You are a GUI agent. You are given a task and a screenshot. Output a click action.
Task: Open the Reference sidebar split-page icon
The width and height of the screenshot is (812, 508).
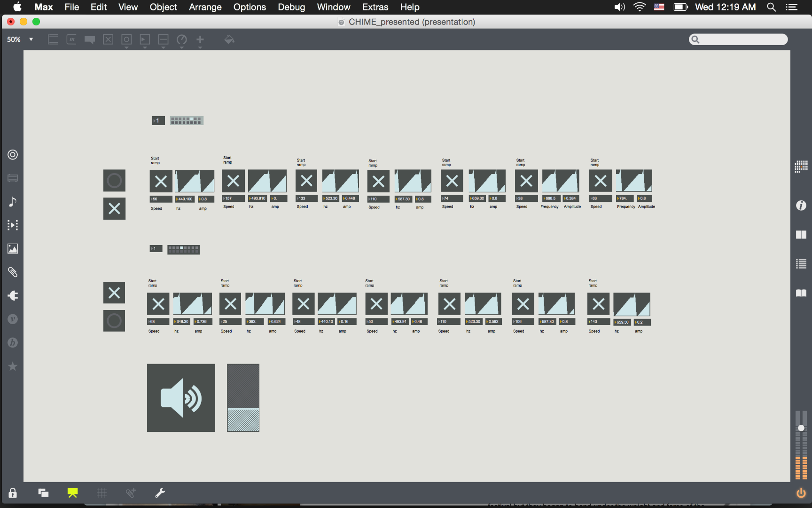[x=801, y=235]
